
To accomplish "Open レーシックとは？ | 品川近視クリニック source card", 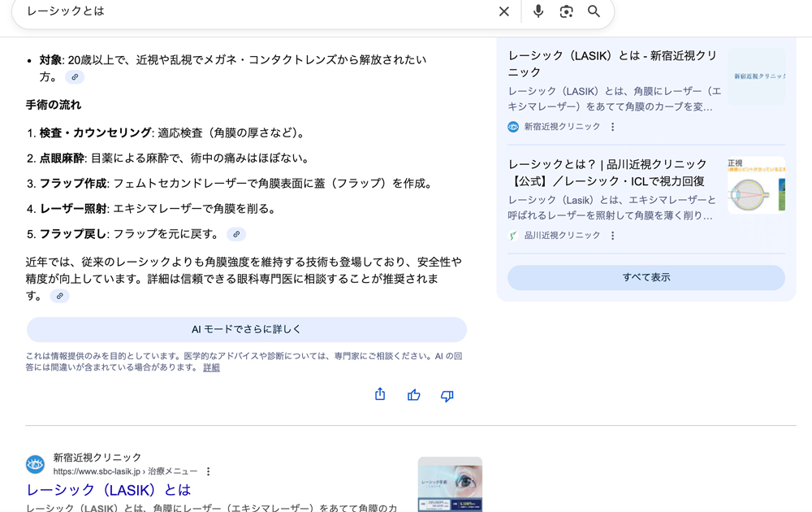I will click(607, 172).
